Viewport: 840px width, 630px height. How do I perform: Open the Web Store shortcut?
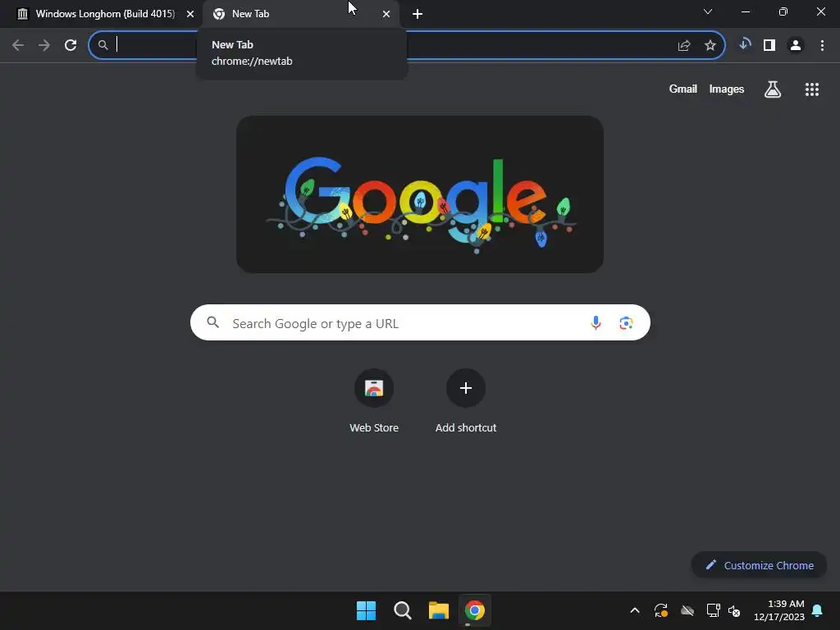pos(374,400)
